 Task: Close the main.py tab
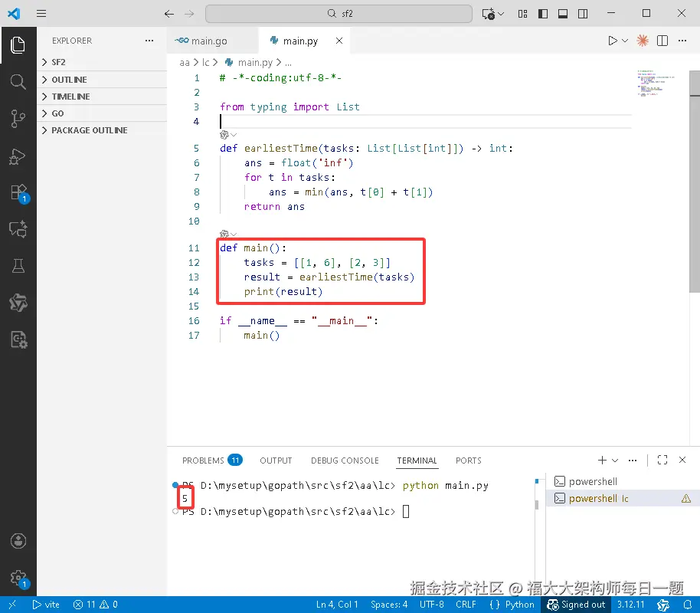pyautogui.click(x=339, y=41)
